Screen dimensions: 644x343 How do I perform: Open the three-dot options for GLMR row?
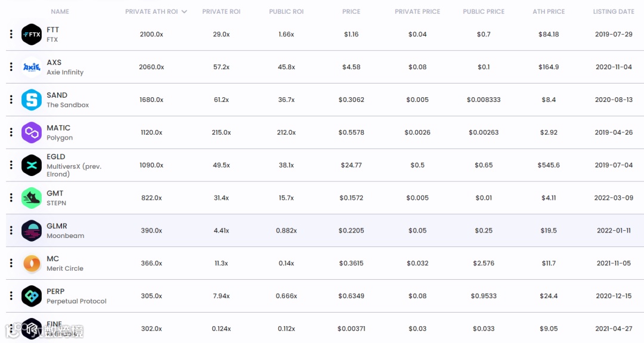(11, 230)
